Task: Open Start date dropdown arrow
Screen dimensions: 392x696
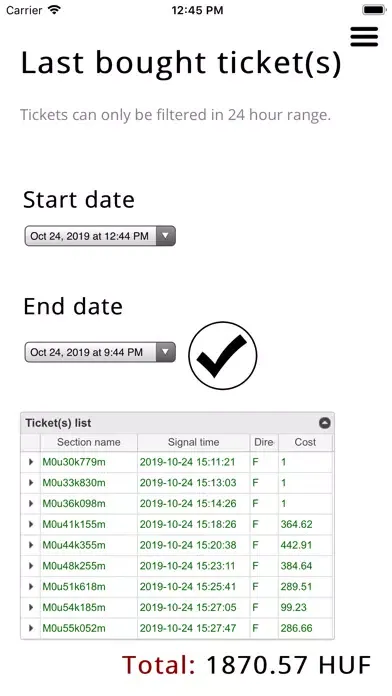Action: [x=165, y=236]
